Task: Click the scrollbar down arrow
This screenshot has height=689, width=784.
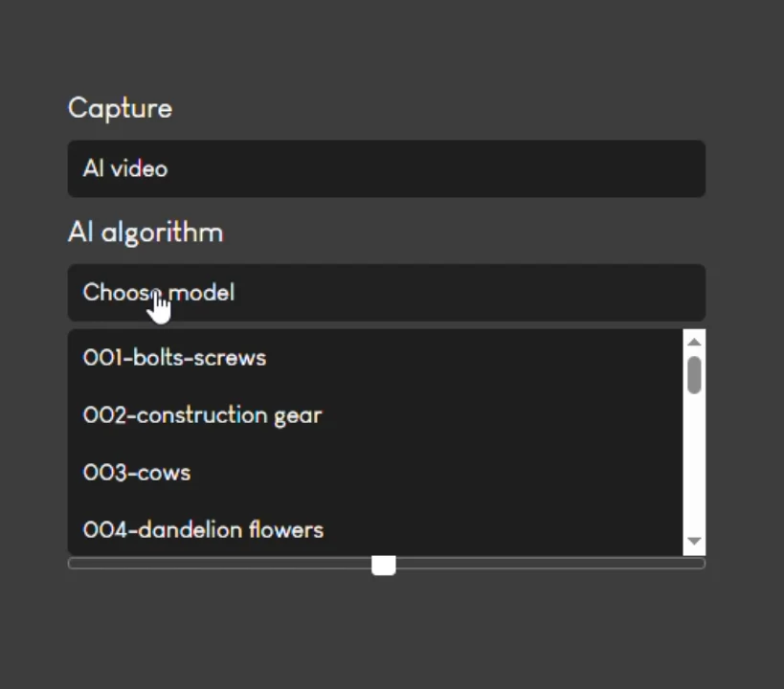Action: pos(694,539)
